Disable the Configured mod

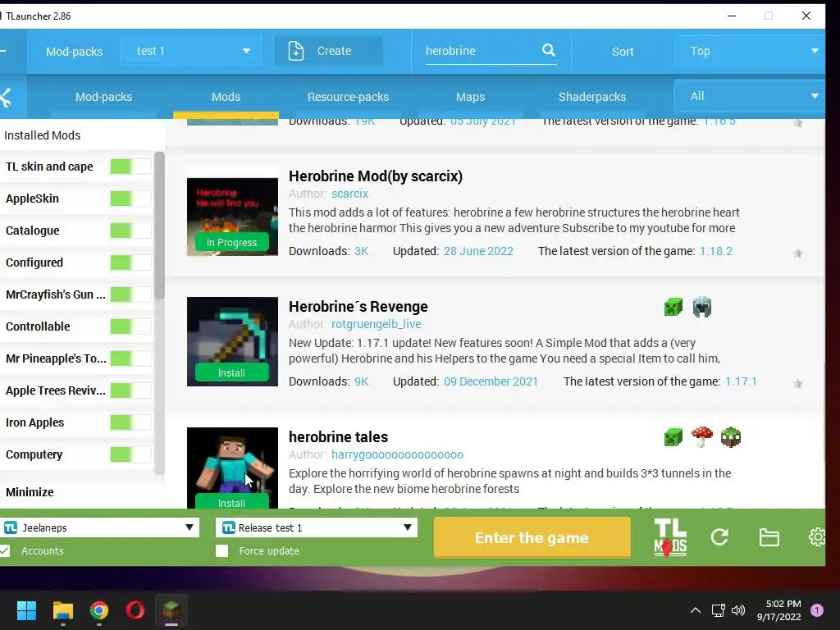(x=130, y=262)
